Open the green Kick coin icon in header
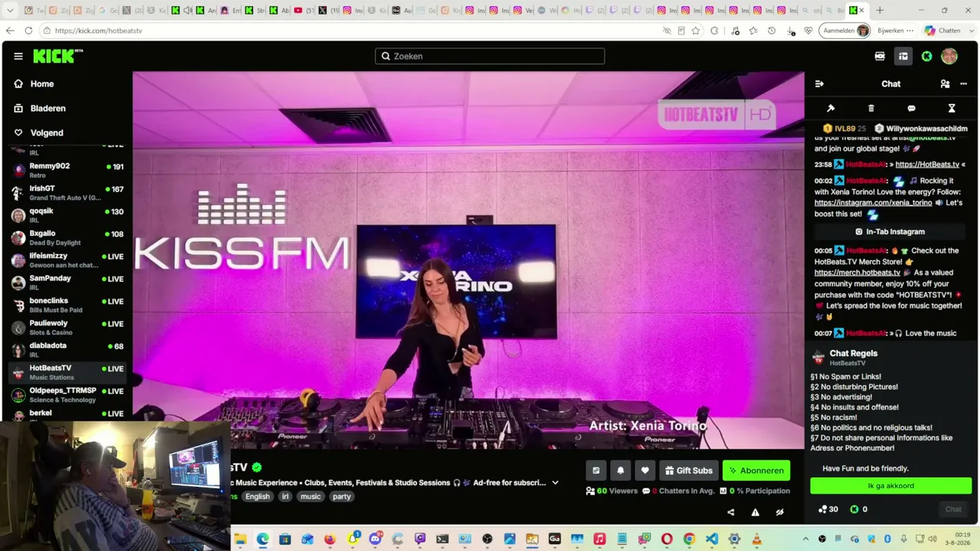The image size is (980, 551). 926,56
